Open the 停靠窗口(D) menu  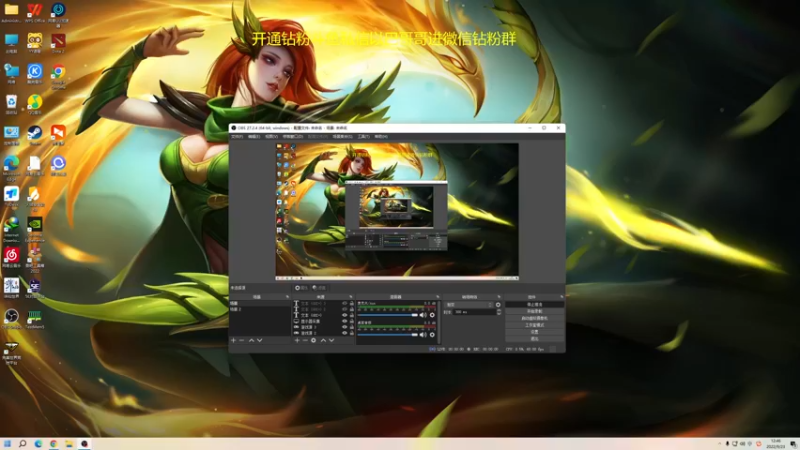click(x=293, y=137)
